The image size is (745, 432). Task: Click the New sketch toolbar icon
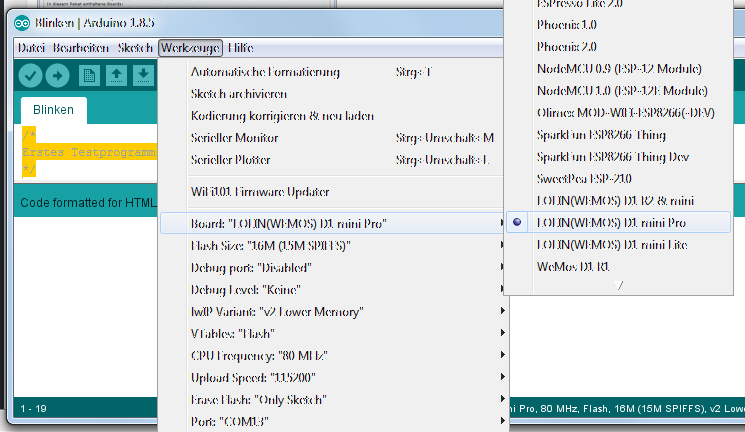tap(90, 75)
